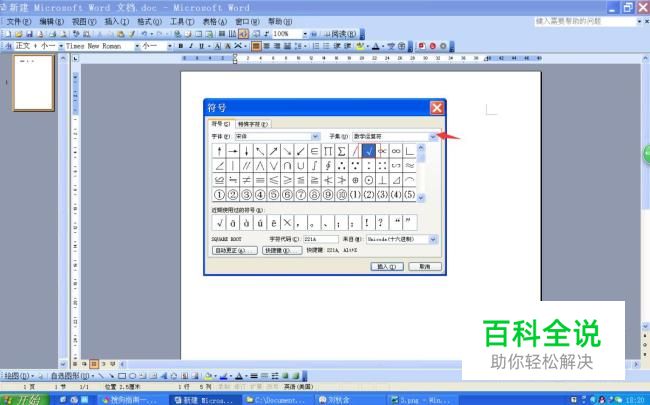Select the 符号 tab in Symbol dialog
The image size is (650, 405).
tap(221, 124)
